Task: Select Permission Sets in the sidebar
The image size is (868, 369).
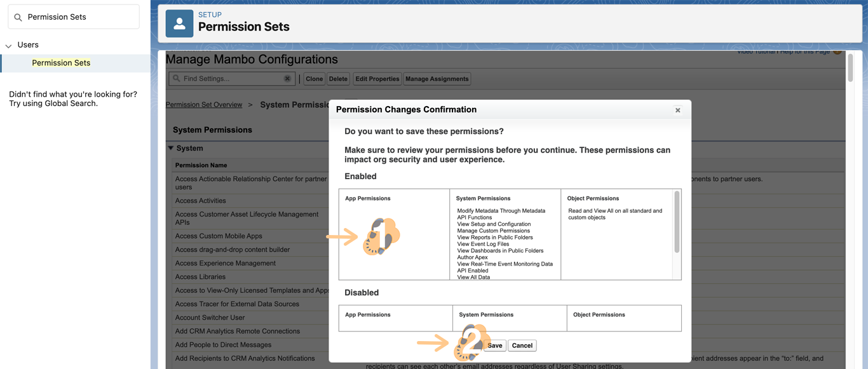Action: click(x=61, y=63)
